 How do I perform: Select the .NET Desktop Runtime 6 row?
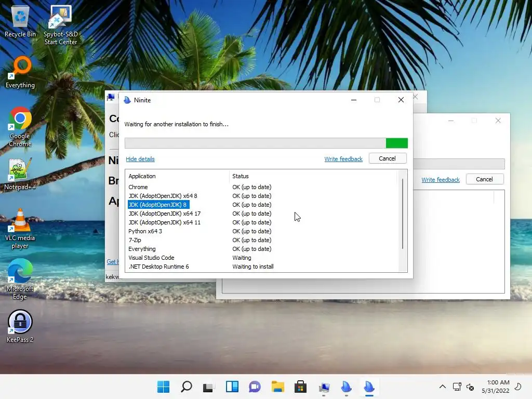(261, 267)
